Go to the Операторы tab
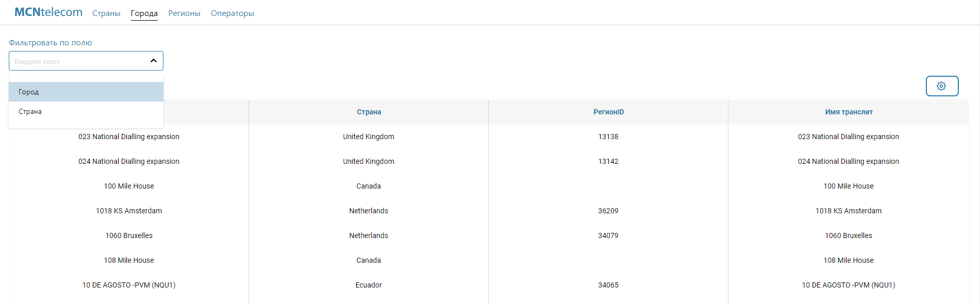The image size is (980, 304). [232, 13]
